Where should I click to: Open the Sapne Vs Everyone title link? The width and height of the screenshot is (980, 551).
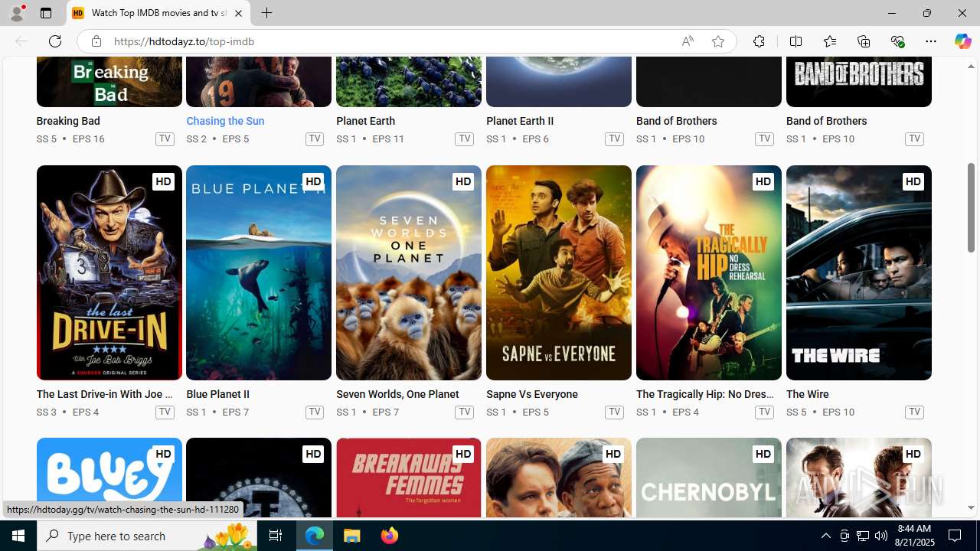(x=532, y=394)
